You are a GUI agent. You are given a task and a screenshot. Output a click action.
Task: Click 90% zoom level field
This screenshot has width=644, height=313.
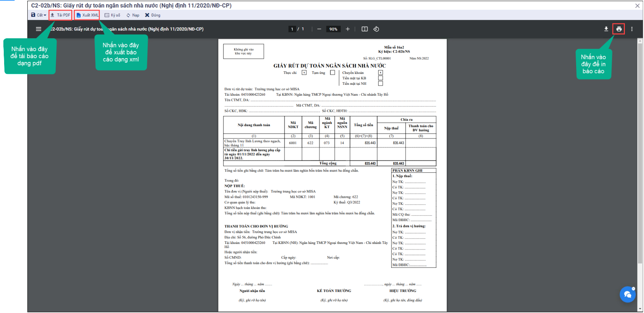click(333, 29)
